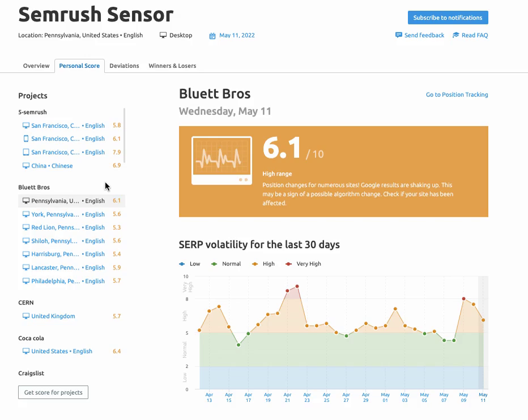
Task: Switch to the Deviations tab
Action: [124, 66]
